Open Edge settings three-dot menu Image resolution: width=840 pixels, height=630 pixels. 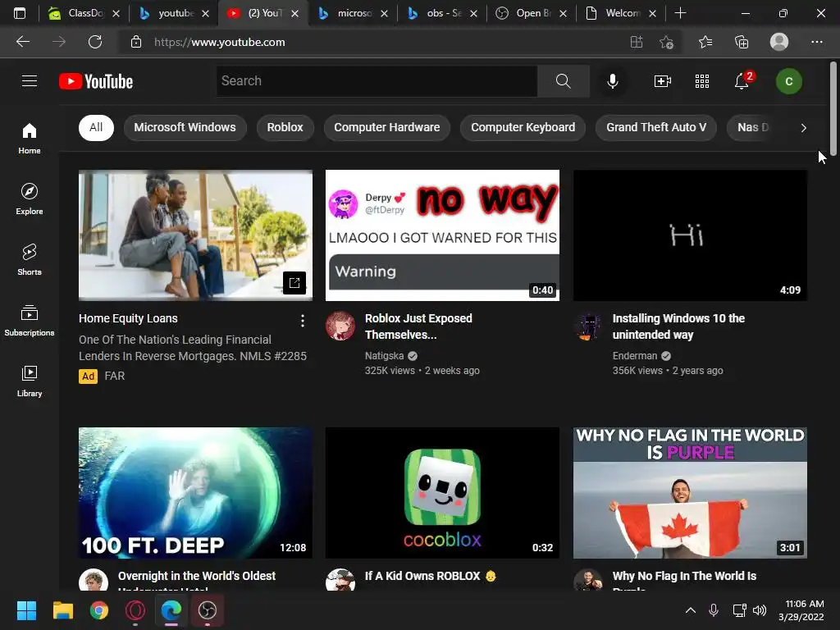point(816,42)
